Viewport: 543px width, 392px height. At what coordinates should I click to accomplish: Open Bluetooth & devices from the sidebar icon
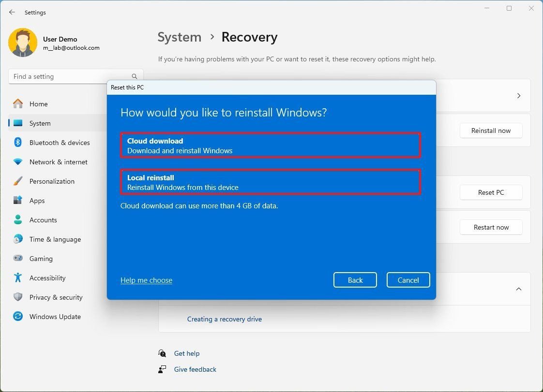[18, 143]
